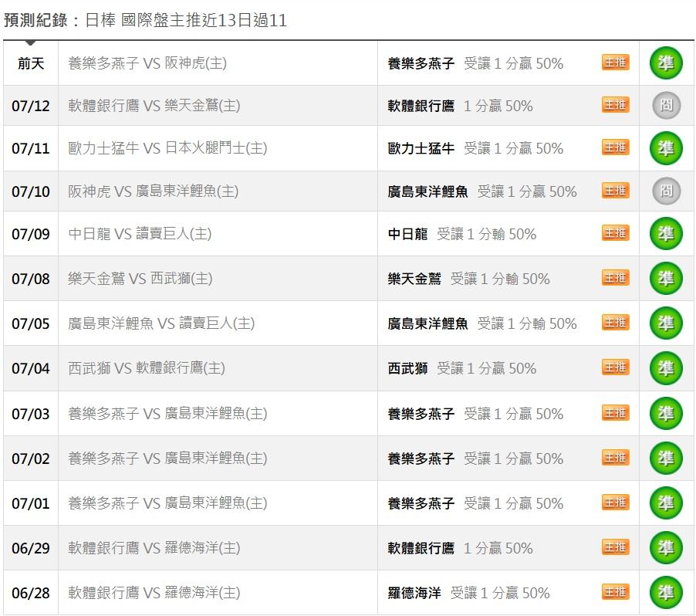696x616 pixels.
Task: Click the orange 主推 badge in the 07/11 row
Action: click(x=616, y=147)
